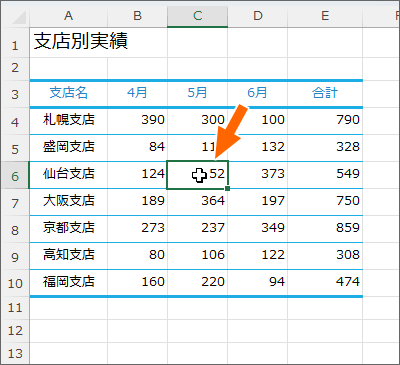Select the 仙台支店 cell
Image resolution: width=400 pixels, height=365 pixels.
pos(68,175)
